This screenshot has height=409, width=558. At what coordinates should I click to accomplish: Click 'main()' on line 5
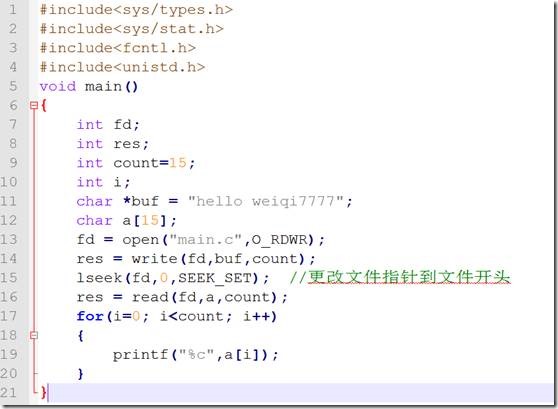[111, 86]
